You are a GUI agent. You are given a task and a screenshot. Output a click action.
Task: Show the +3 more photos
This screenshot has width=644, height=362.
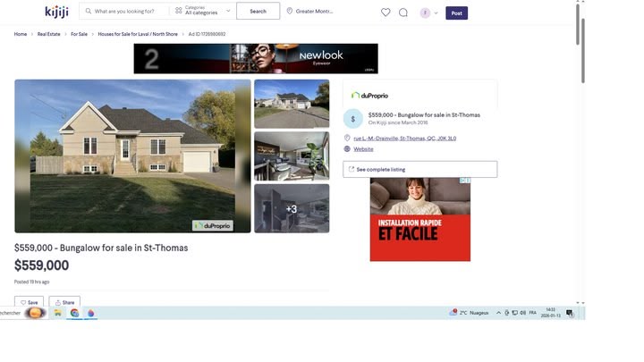pyautogui.click(x=292, y=209)
